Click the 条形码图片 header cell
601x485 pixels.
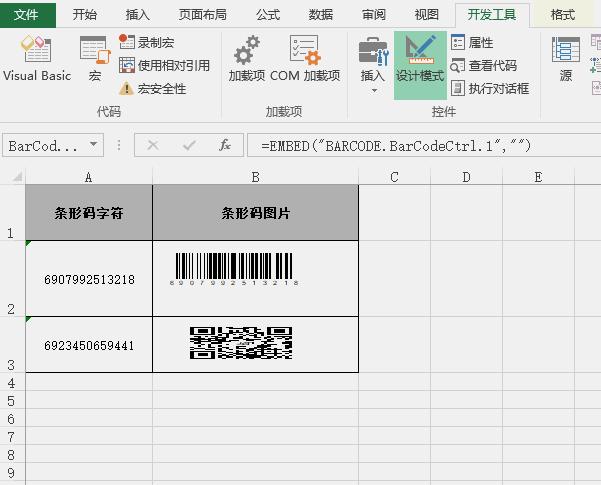point(255,213)
